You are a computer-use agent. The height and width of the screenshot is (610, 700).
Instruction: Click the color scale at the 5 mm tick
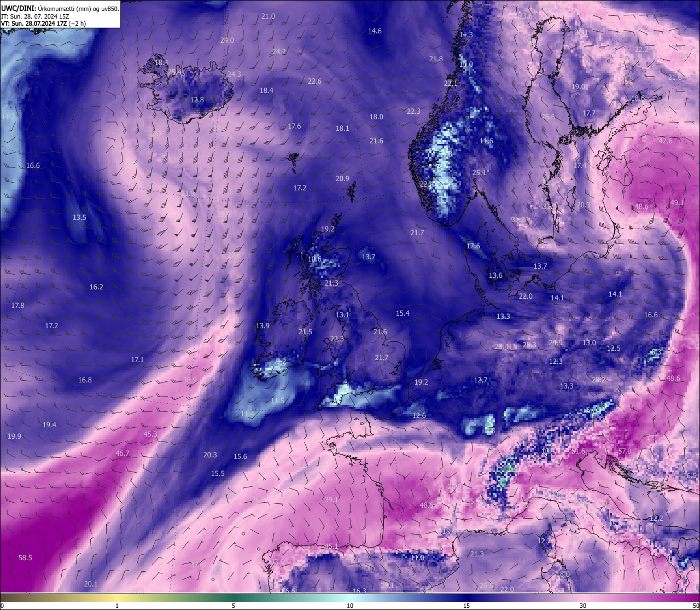(x=234, y=597)
